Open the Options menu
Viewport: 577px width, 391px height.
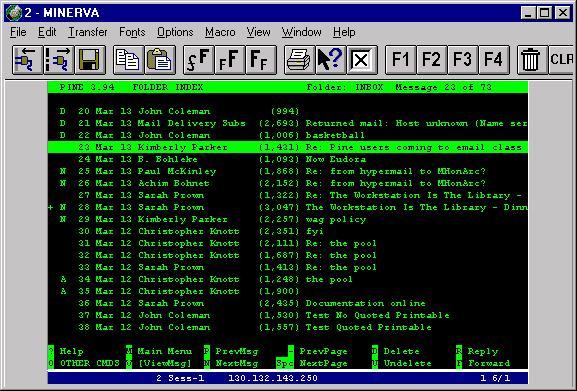[175, 32]
